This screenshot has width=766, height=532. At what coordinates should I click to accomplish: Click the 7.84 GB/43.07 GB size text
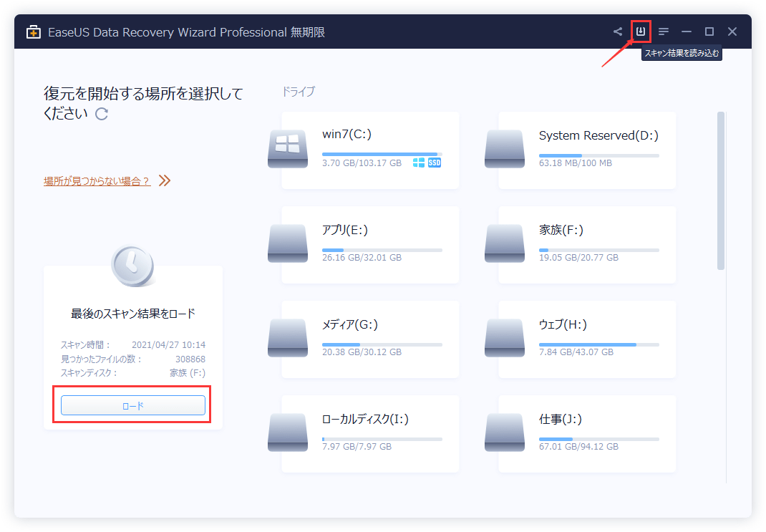coord(576,352)
